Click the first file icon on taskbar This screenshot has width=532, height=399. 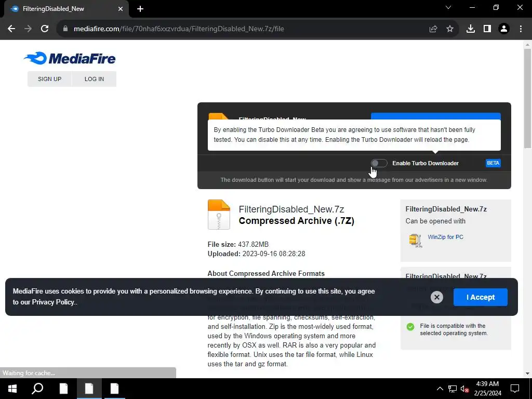[x=63, y=389]
